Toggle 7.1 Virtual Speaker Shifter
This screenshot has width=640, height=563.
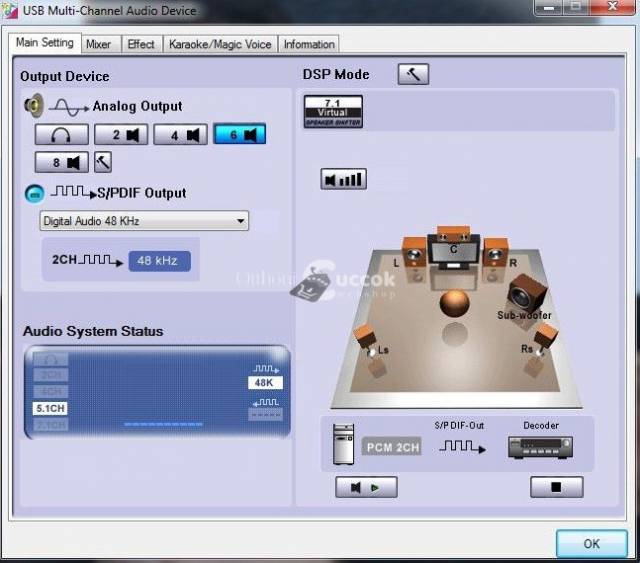pyautogui.click(x=333, y=111)
